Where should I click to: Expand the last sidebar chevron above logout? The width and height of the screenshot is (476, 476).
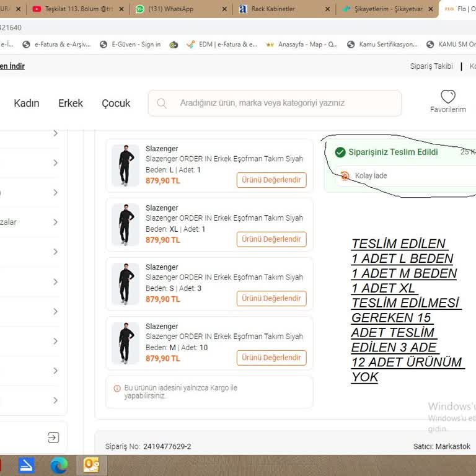coord(55,400)
